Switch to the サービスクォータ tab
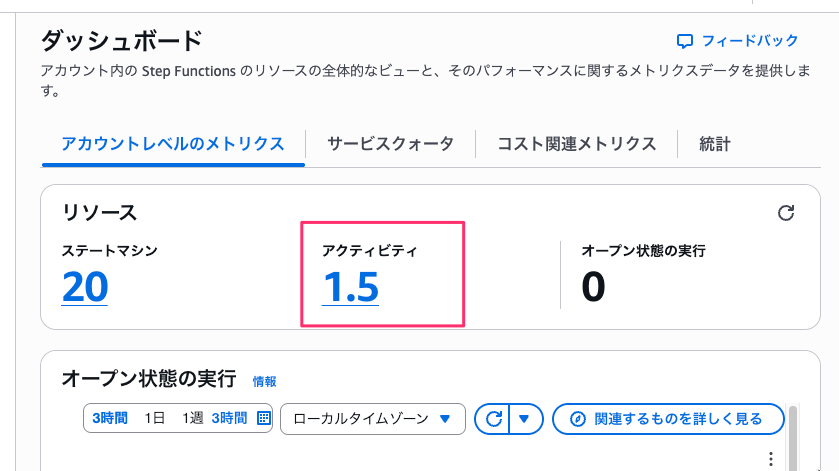This screenshot has height=471, width=839. pos(390,144)
